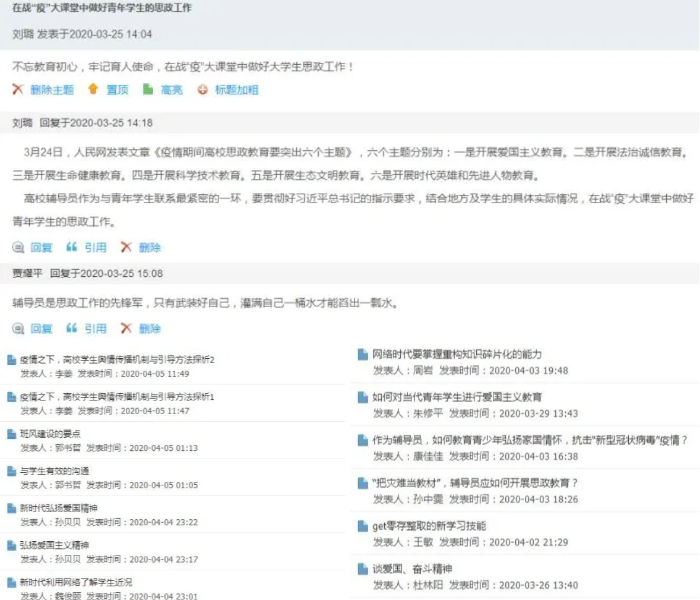Click 引用 link under 刘璐's reply

[x=95, y=248]
